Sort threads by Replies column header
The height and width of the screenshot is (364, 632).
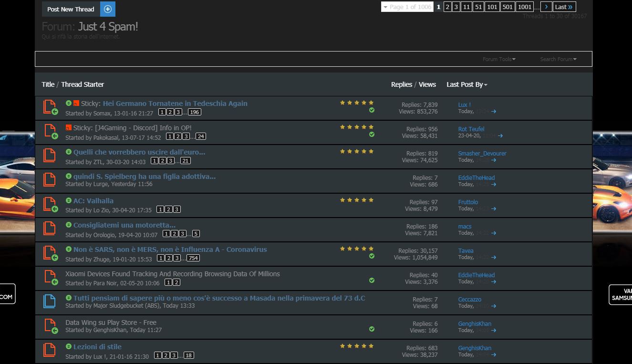(x=401, y=84)
